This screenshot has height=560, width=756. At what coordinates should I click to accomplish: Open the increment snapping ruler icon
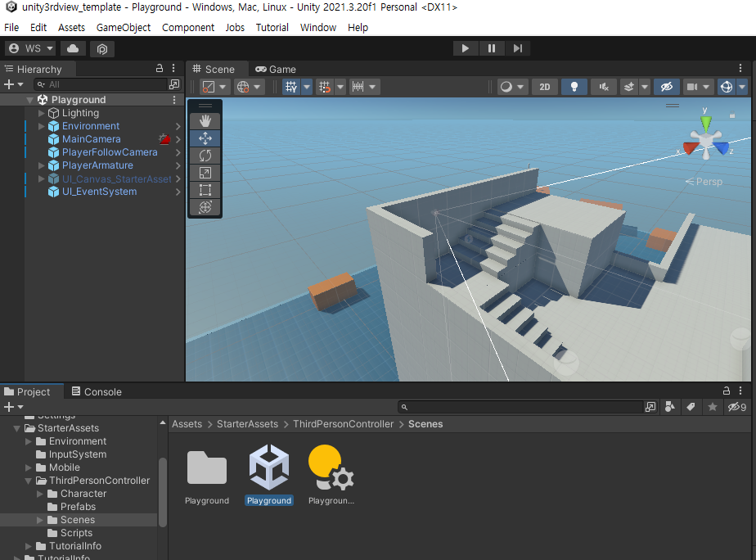(x=358, y=87)
